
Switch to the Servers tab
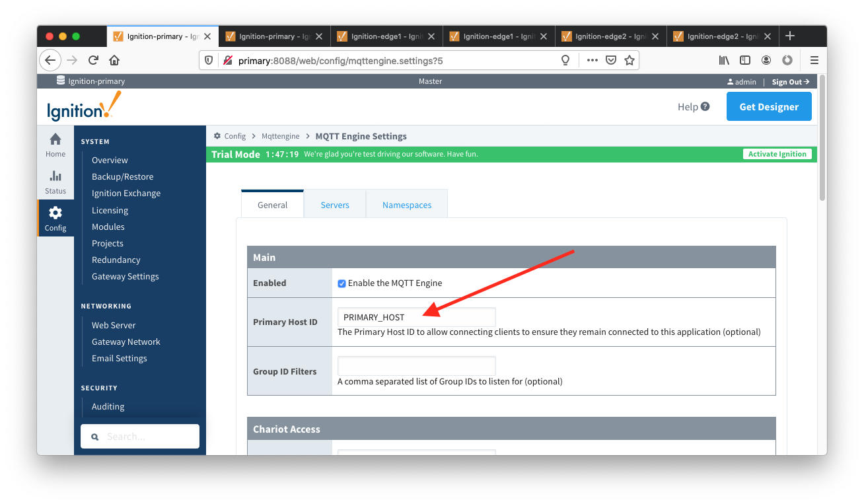tap(335, 205)
